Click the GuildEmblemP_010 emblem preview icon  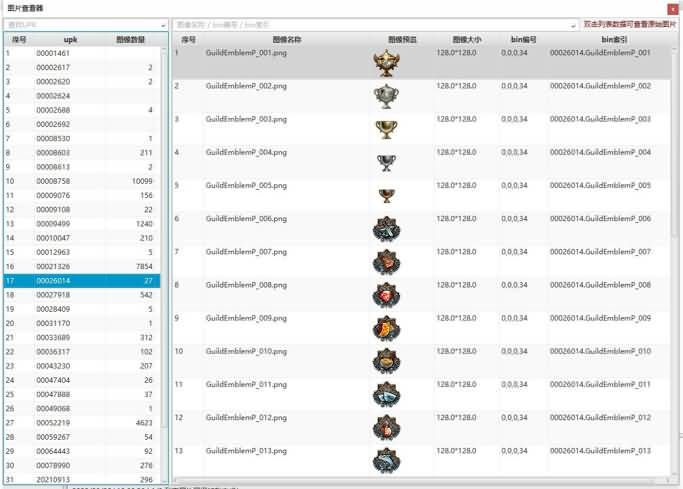[386, 362]
